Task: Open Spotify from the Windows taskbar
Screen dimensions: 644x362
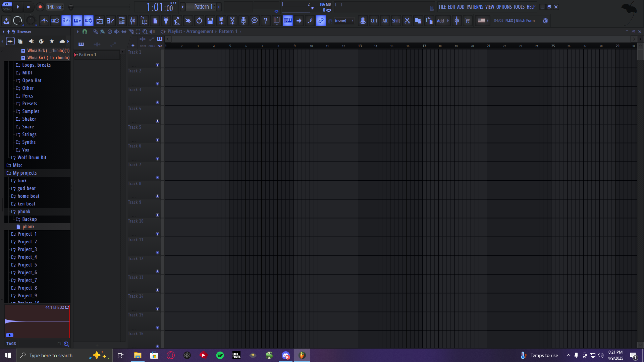Action: (220, 355)
